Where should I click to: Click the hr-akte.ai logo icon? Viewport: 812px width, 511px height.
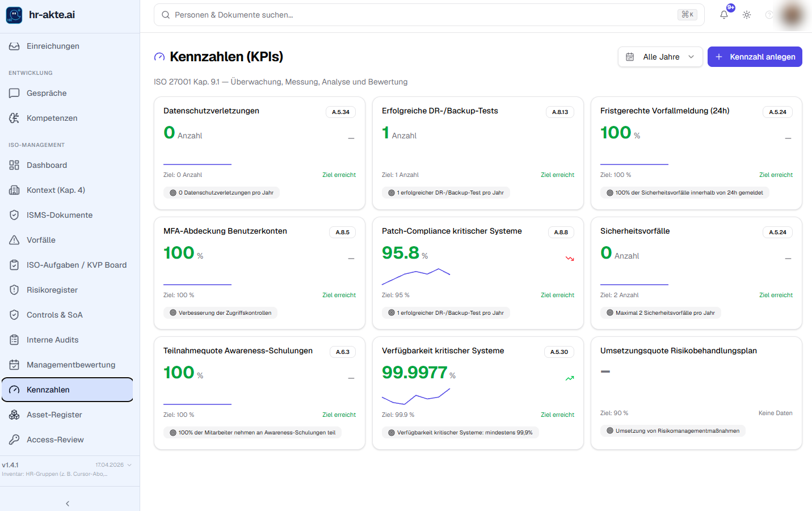[14, 15]
